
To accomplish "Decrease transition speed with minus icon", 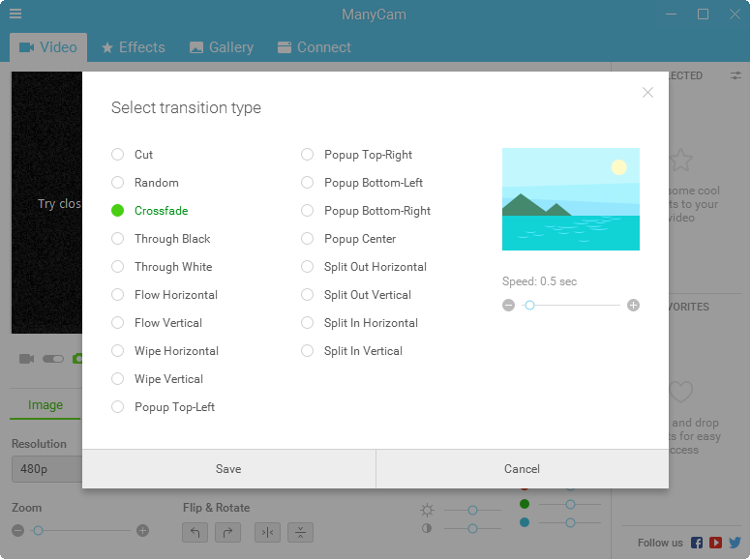I will pos(509,305).
